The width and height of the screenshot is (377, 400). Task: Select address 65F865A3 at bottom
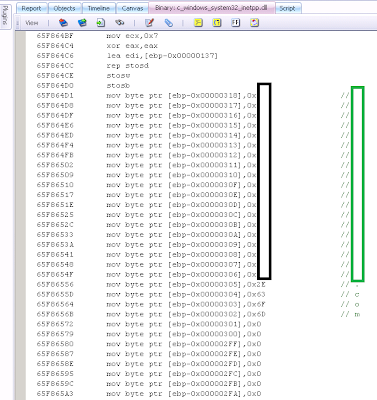click(55, 394)
